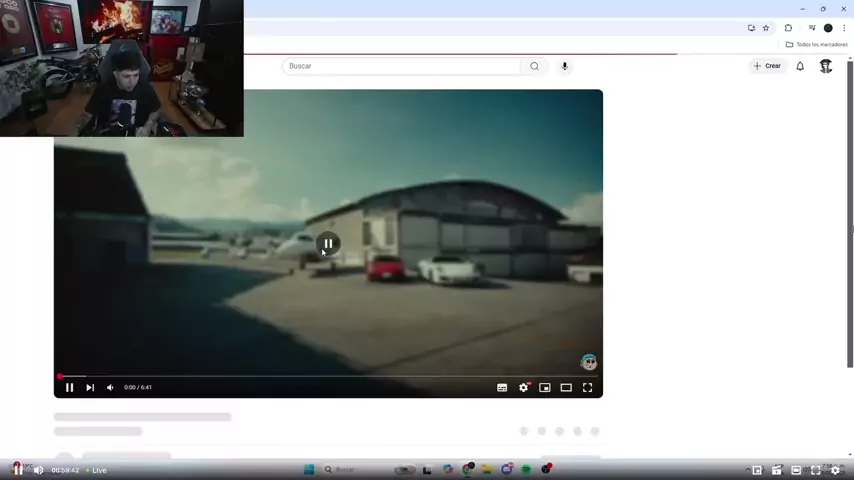Switch to theater mode view
This screenshot has height=480, width=854.
566,387
